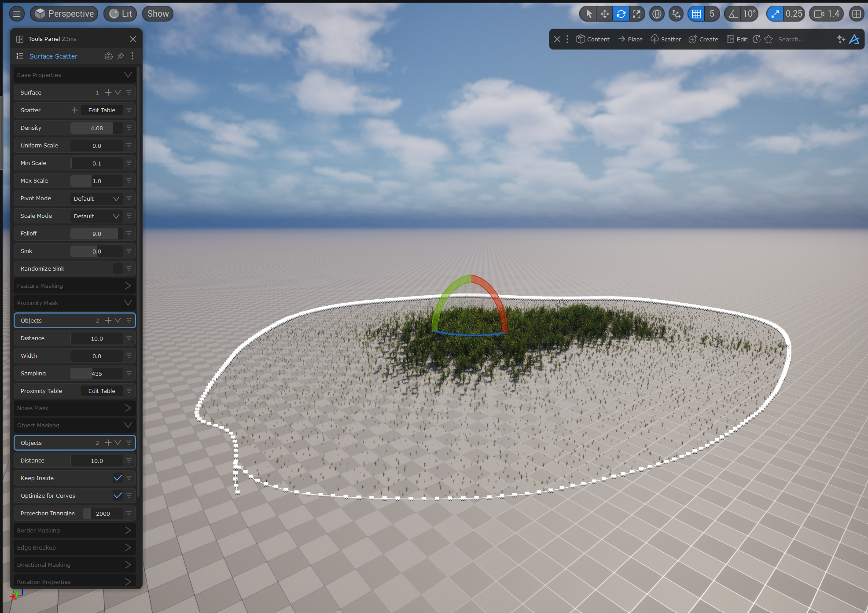Click Edit Table in Scatter row

(102, 110)
